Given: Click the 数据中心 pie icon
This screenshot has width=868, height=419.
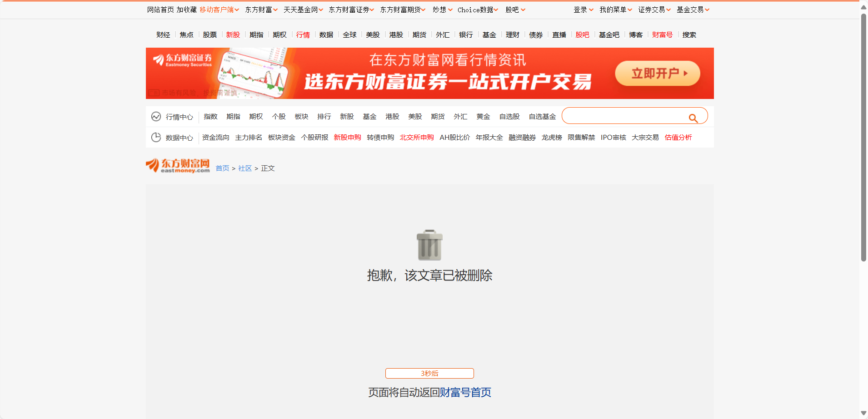Looking at the screenshot, I should coord(156,138).
